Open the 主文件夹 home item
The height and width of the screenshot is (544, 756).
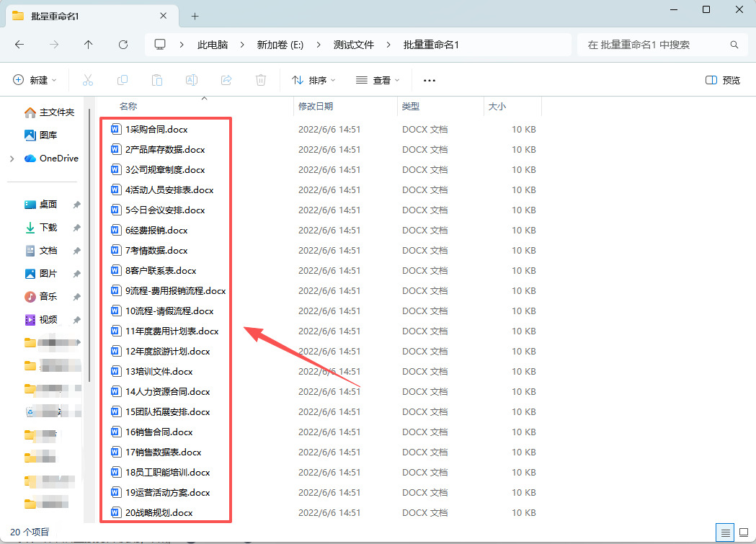[49, 112]
